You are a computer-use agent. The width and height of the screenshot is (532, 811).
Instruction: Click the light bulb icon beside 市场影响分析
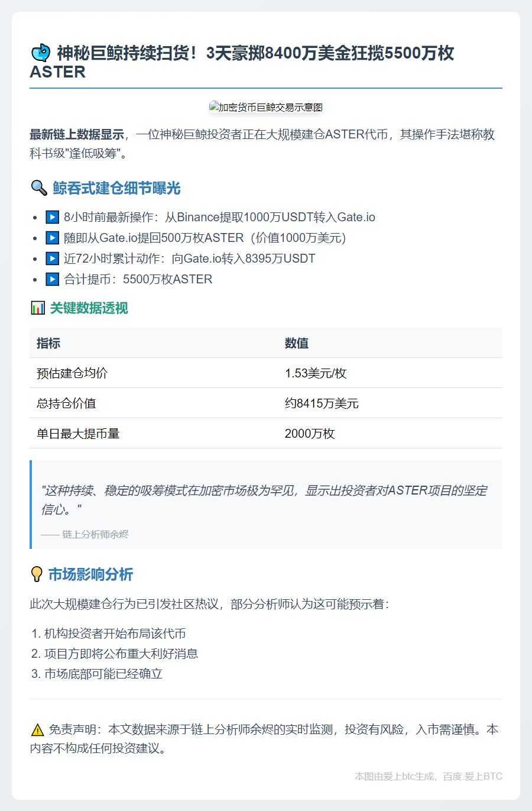point(37,574)
